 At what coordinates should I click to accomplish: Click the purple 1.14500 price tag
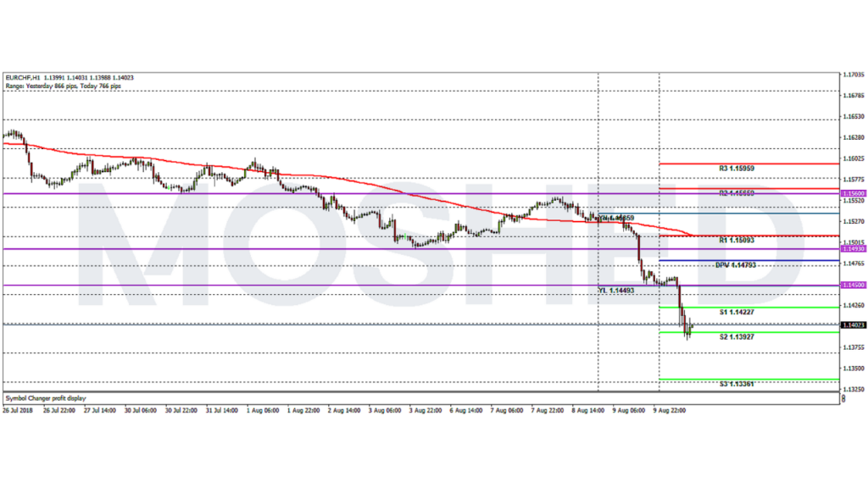(852, 286)
